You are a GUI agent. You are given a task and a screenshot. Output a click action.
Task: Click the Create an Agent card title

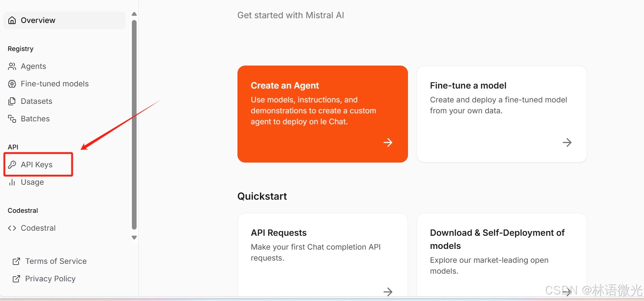[x=285, y=86]
